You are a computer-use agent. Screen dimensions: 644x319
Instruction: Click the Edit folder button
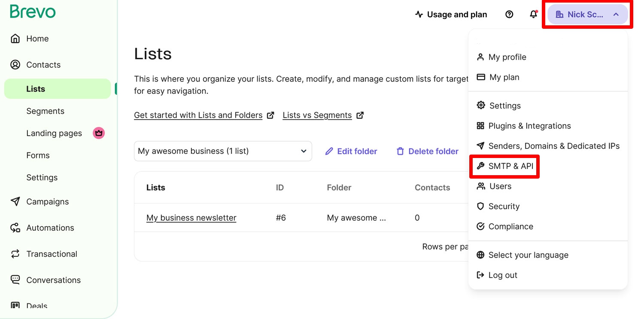[351, 151]
